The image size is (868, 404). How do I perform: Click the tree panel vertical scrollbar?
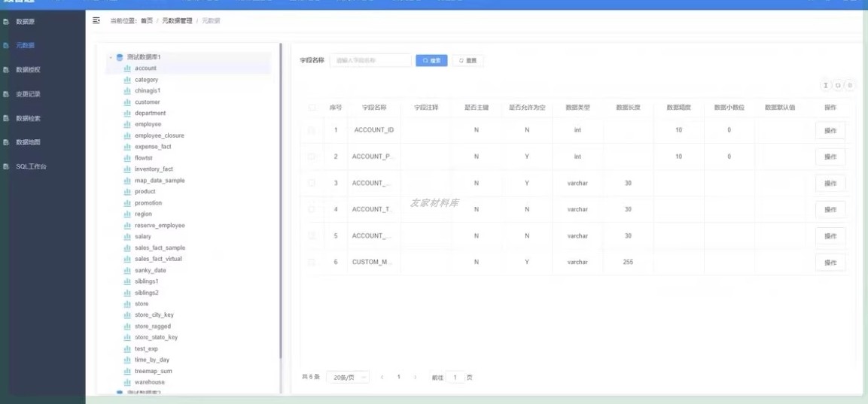click(x=281, y=199)
